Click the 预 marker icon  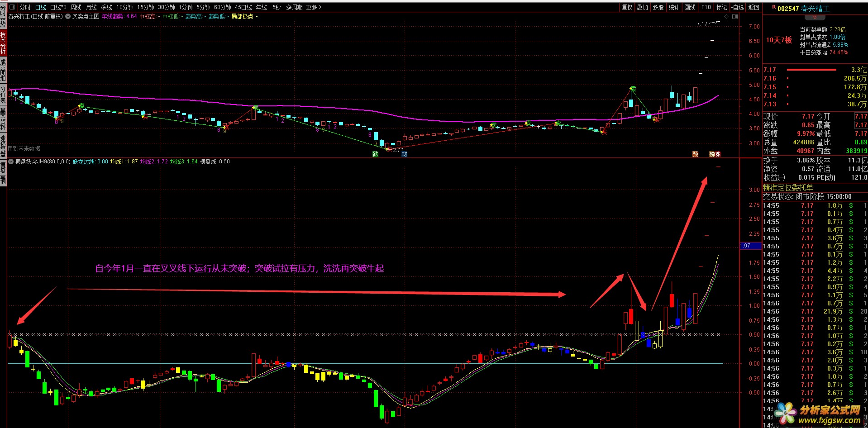coord(695,154)
